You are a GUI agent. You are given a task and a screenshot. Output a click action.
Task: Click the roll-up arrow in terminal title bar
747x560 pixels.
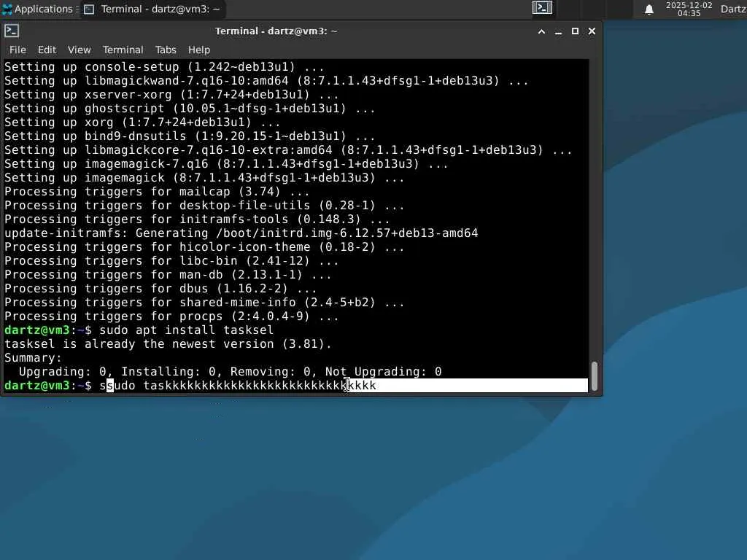click(542, 31)
